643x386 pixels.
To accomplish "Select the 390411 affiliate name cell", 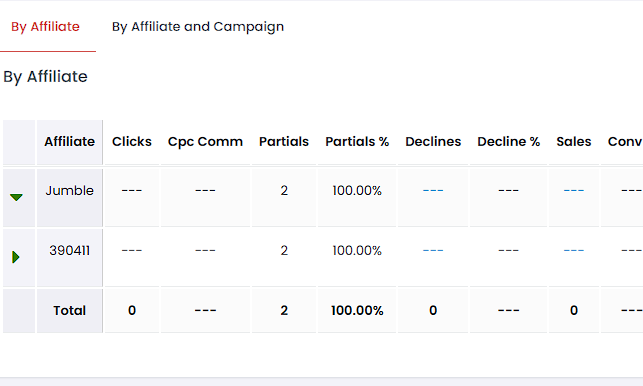I will point(69,251).
